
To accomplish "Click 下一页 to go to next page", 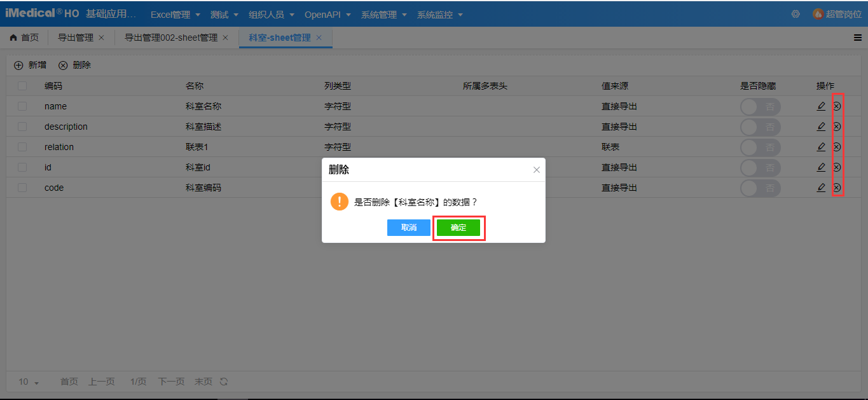I will 170,382.
